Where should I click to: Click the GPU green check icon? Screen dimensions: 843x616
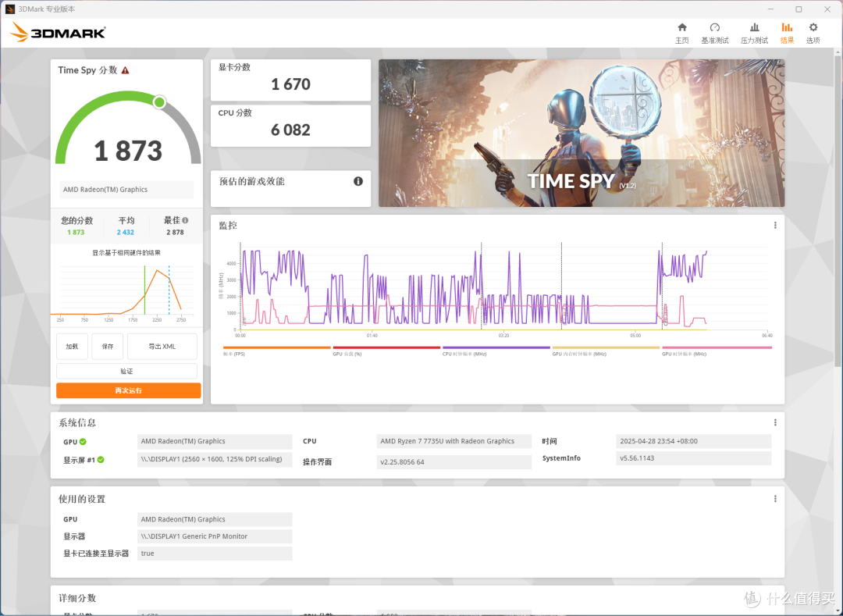[x=83, y=441]
